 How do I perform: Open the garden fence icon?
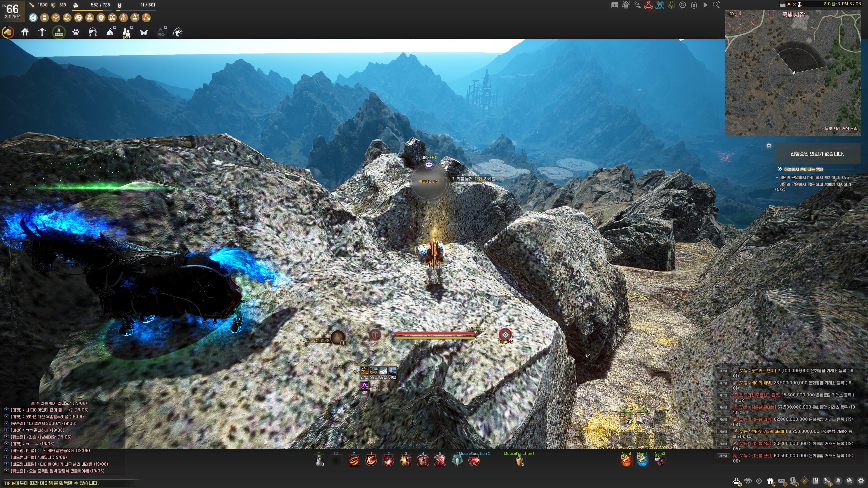[x=59, y=32]
